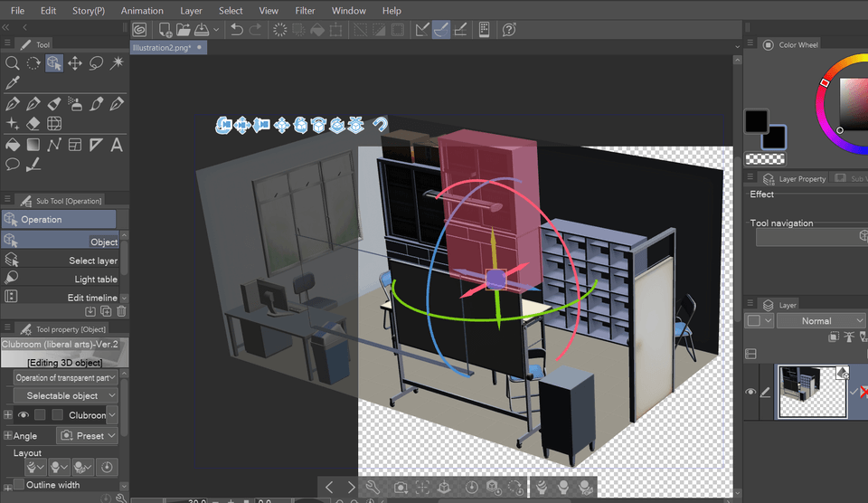Click the wrench object settings icon under canvas
This screenshot has width=868, height=503.
click(x=373, y=487)
